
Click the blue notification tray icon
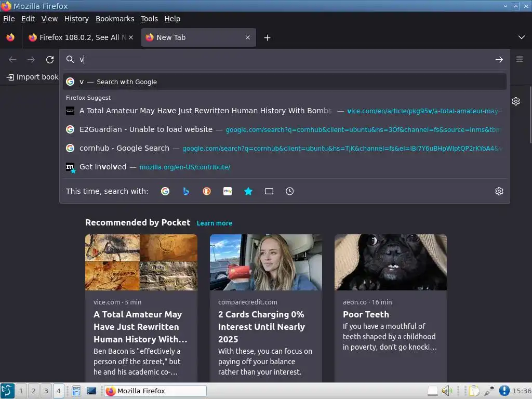pyautogui.click(x=504, y=391)
